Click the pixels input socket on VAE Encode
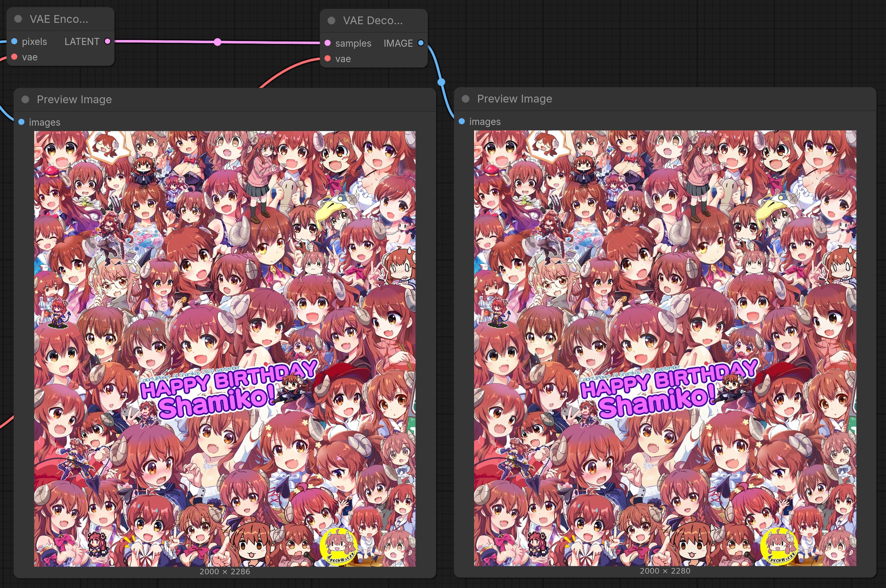Screen dimensions: 886x588 (14, 41)
